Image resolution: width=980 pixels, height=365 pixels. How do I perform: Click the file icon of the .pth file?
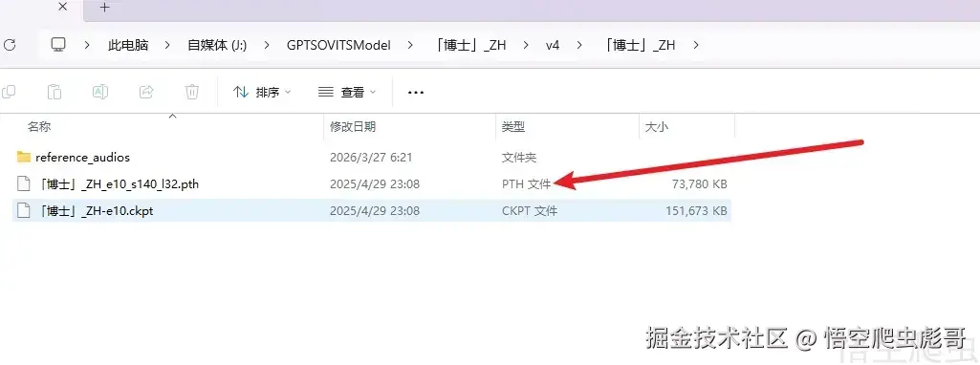click(24, 183)
